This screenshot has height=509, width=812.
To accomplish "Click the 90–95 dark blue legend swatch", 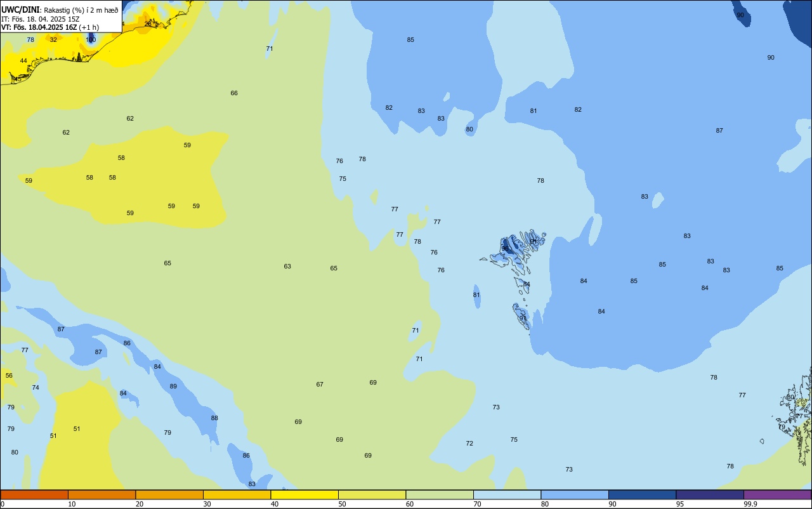I will coord(642,494).
